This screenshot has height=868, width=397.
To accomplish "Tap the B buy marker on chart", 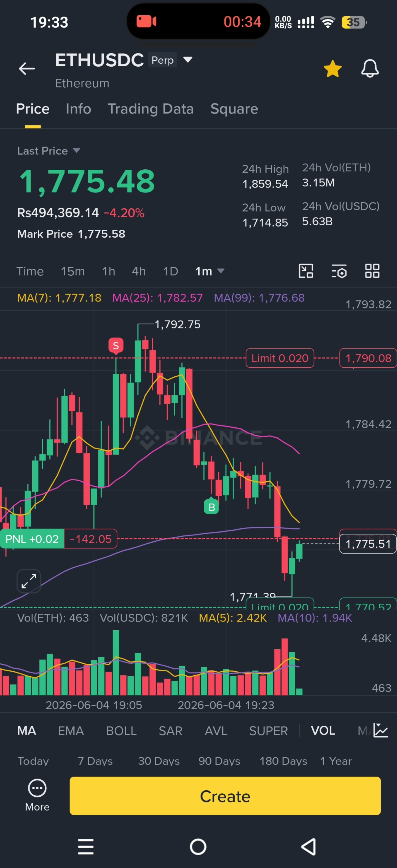I will (x=211, y=506).
